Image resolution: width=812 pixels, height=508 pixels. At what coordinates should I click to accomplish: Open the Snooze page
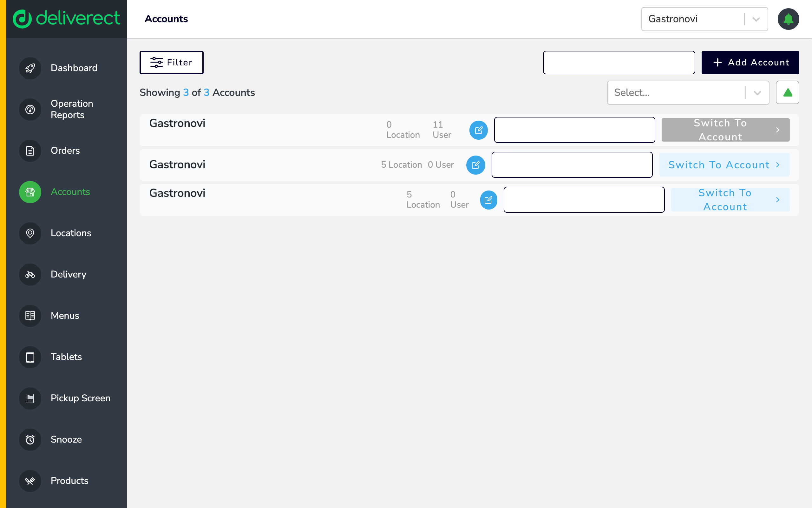coord(66,439)
